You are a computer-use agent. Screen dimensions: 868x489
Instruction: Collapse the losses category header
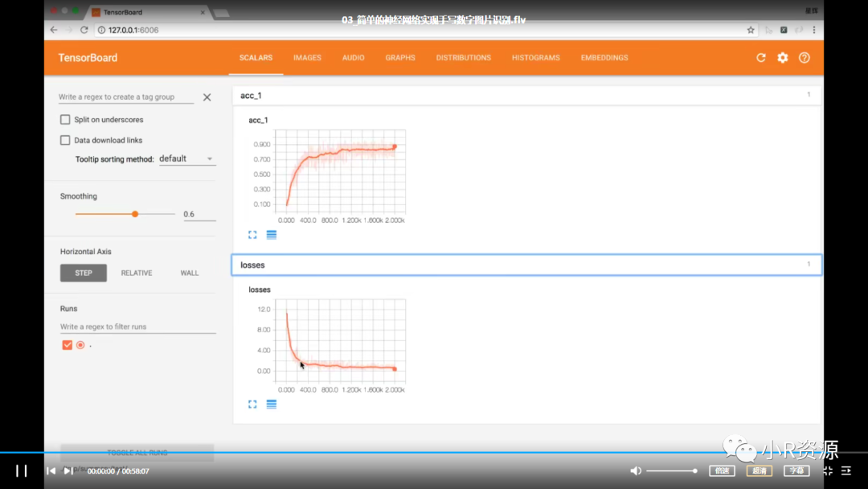tap(526, 265)
